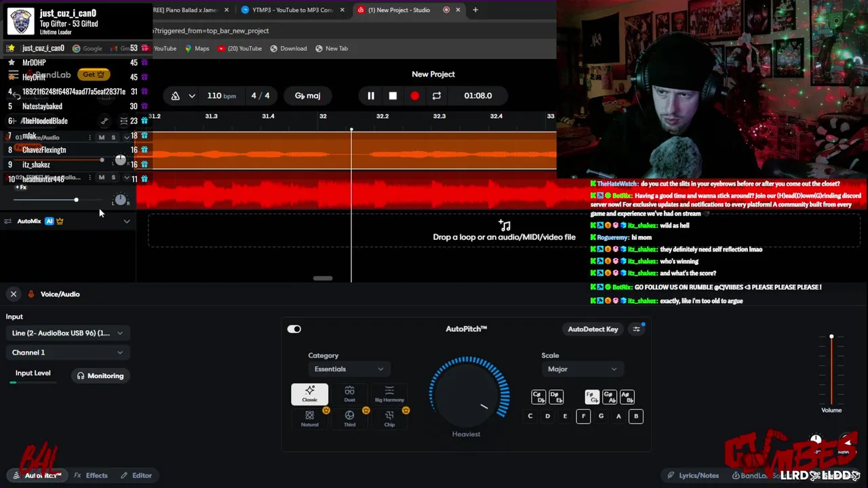Click the AutoMix AI badge
The image size is (868, 488).
tap(50, 221)
